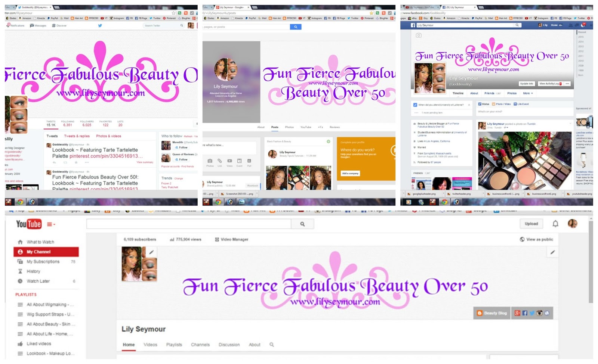The width and height of the screenshot is (598, 364).
Task: Reply to the first Lookbook tweet
Action: (55, 162)
